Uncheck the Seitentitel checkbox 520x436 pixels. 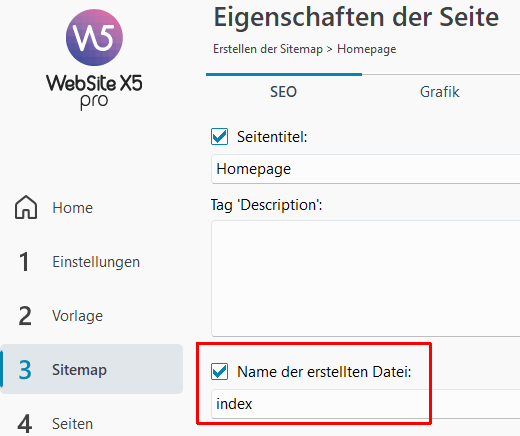[219, 137]
